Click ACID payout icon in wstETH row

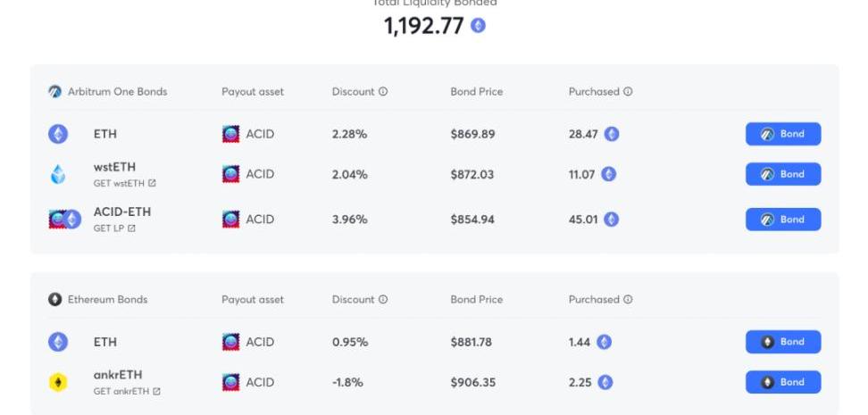231,175
